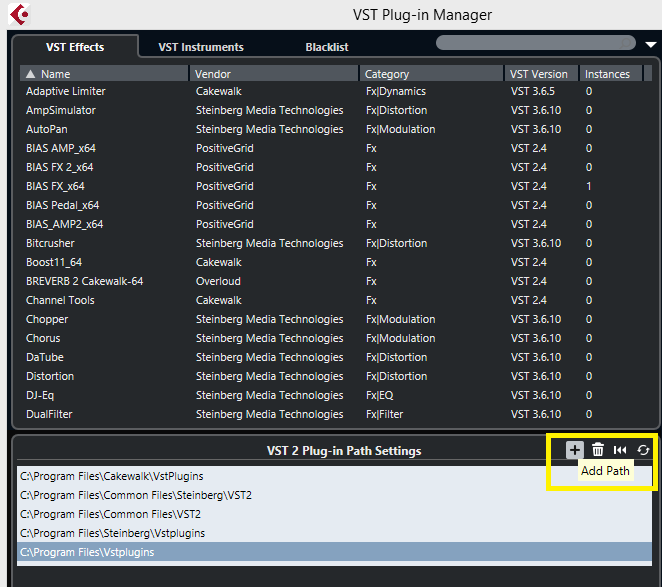Sort by the Category column header
Image resolution: width=662 pixels, height=587 pixels.
(431, 74)
